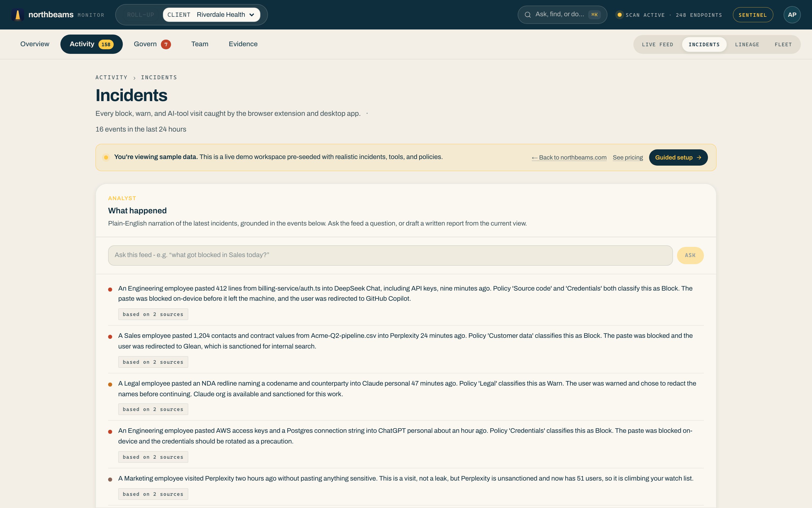Click the ASK button
The height and width of the screenshot is (508, 812).
pos(690,255)
